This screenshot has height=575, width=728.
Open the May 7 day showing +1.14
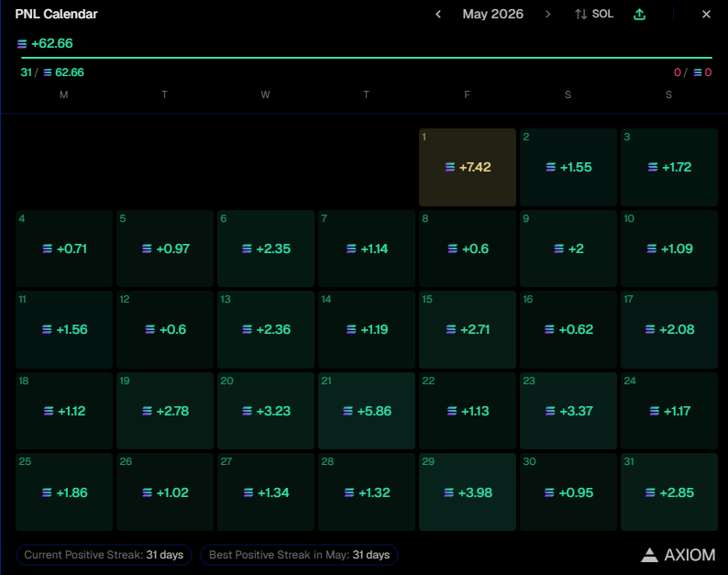(367, 249)
